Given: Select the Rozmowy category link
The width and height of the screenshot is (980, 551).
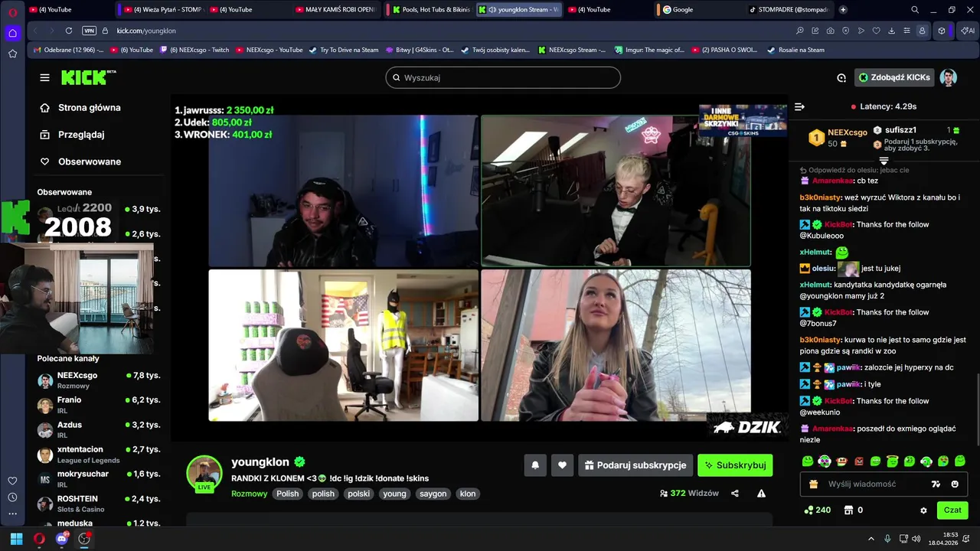Looking at the screenshot, I should click(250, 494).
